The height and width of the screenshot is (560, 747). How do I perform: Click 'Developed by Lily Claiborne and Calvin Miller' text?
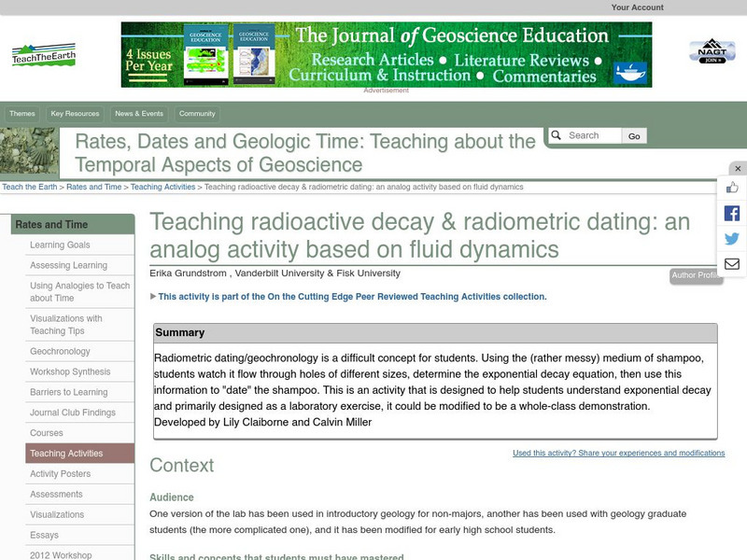[262, 423]
